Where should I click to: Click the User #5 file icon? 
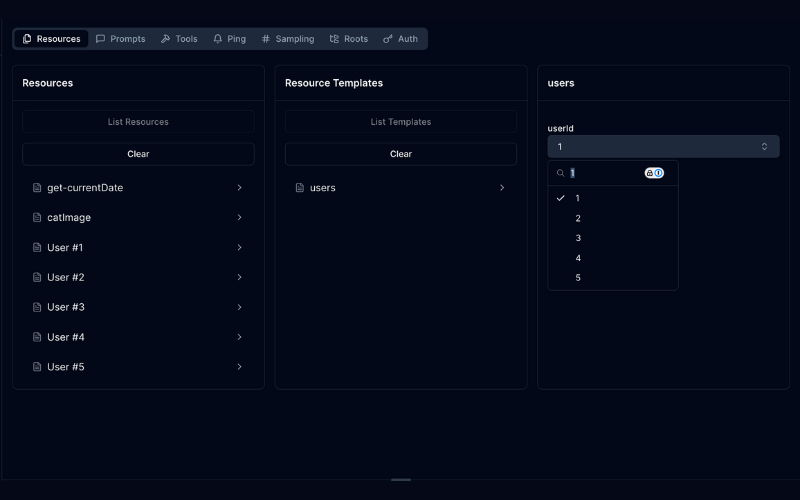(37, 367)
